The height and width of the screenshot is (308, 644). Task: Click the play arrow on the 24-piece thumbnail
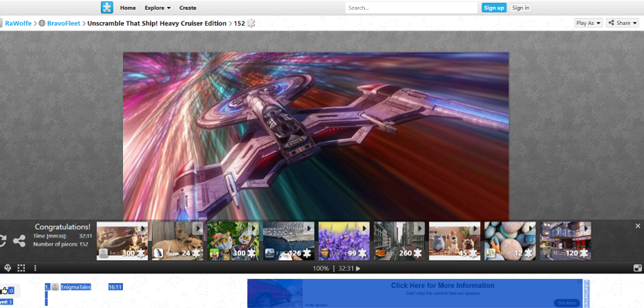tap(197, 228)
